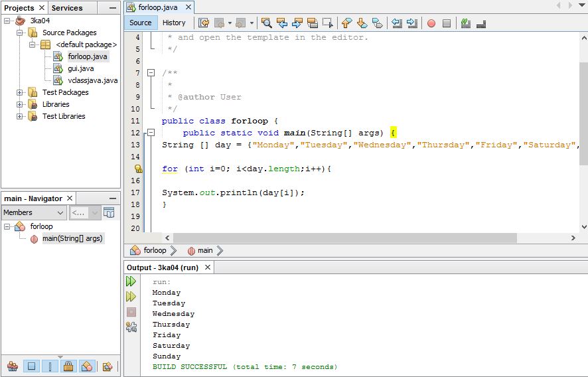588x377 pixels.
Task: Toggle Show Fields filter in Navigator
Action: click(x=32, y=366)
